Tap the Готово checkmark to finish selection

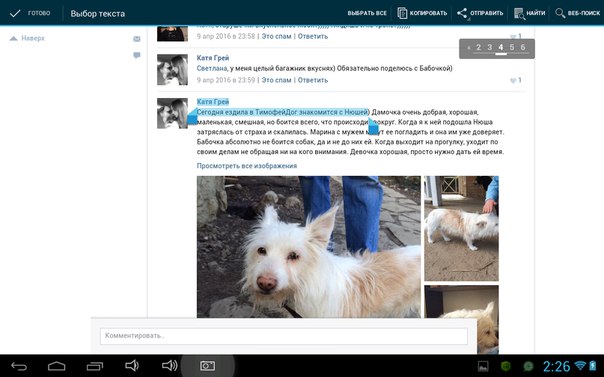(15, 13)
